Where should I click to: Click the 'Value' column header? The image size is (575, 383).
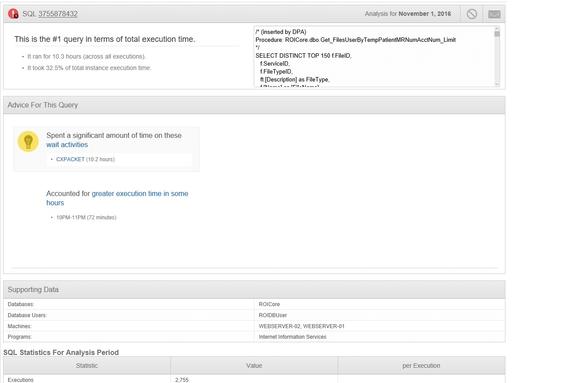point(254,365)
